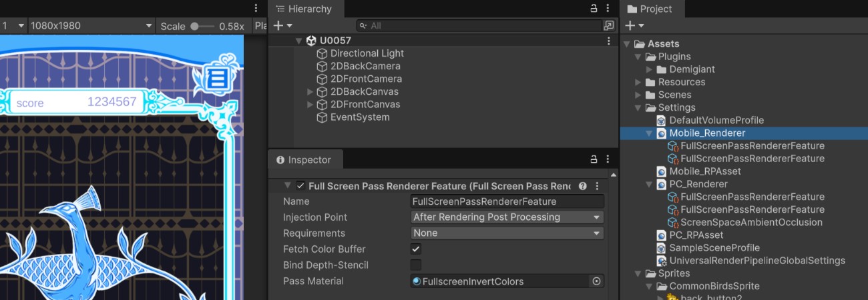Select the Inspector tab
The height and width of the screenshot is (300, 868).
pyautogui.click(x=304, y=160)
